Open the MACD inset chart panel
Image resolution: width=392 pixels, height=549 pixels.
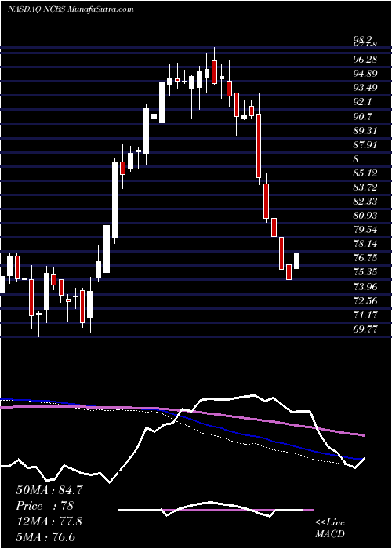click(x=216, y=510)
